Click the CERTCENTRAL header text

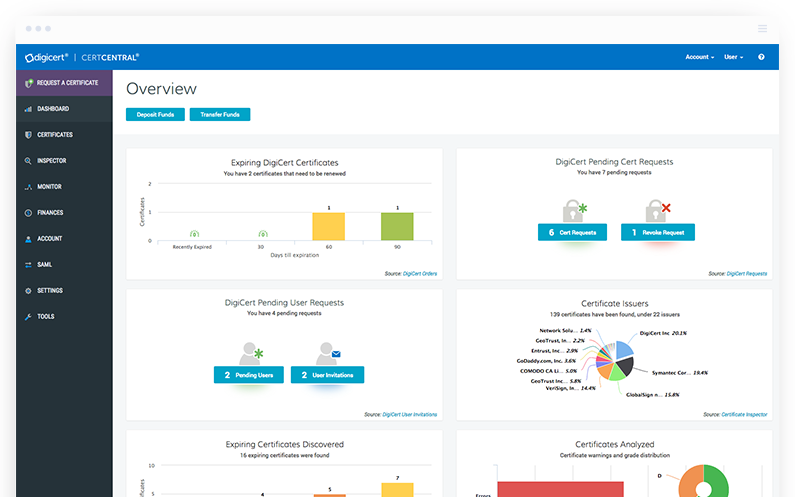click(110, 57)
